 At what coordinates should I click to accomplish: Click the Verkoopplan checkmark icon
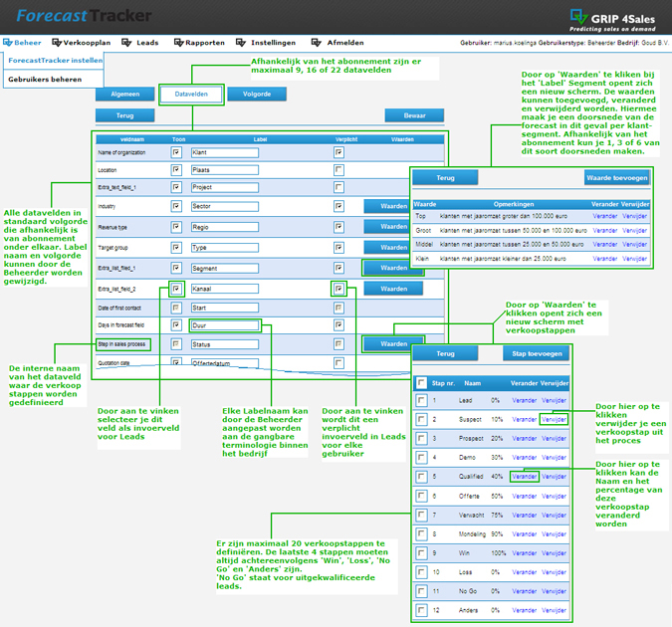(57, 43)
